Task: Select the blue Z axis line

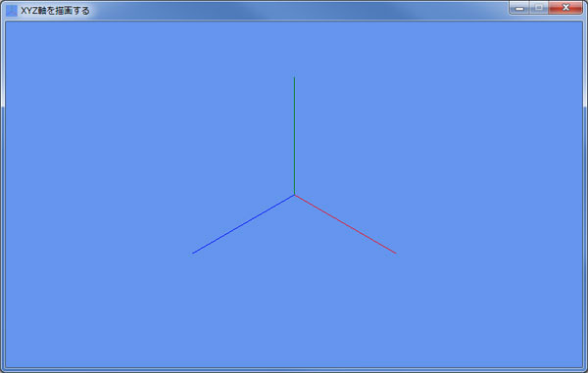Action: point(243,224)
